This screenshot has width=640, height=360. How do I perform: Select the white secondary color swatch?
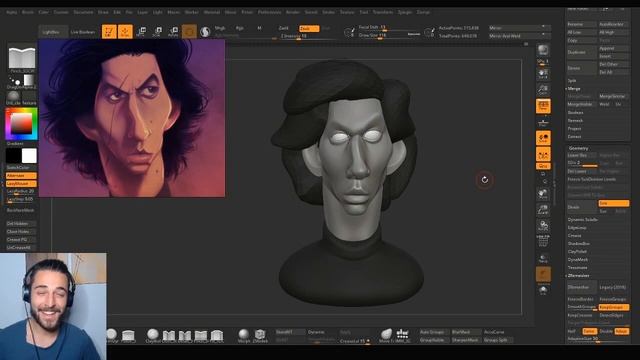[29, 156]
